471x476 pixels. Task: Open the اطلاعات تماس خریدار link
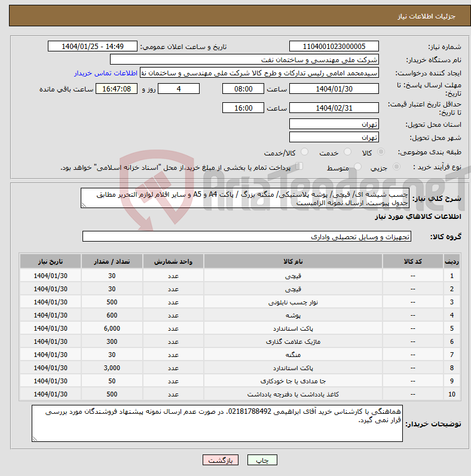point(106,73)
